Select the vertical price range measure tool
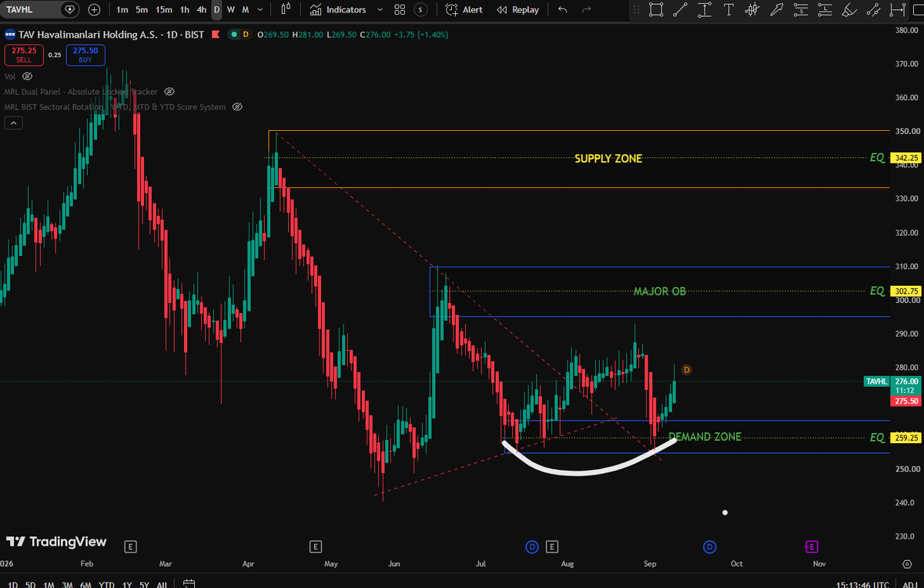This screenshot has width=924, height=588. point(705,10)
